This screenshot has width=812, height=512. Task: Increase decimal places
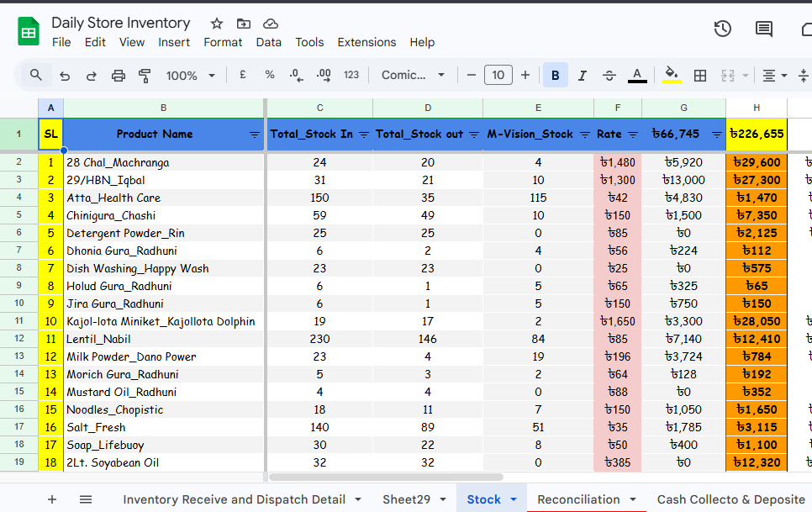point(324,76)
